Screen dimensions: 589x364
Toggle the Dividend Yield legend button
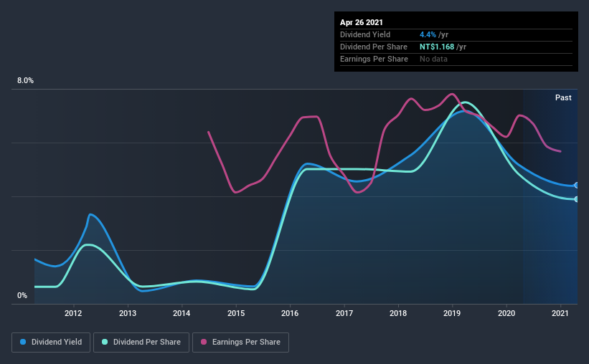click(51, 343)
